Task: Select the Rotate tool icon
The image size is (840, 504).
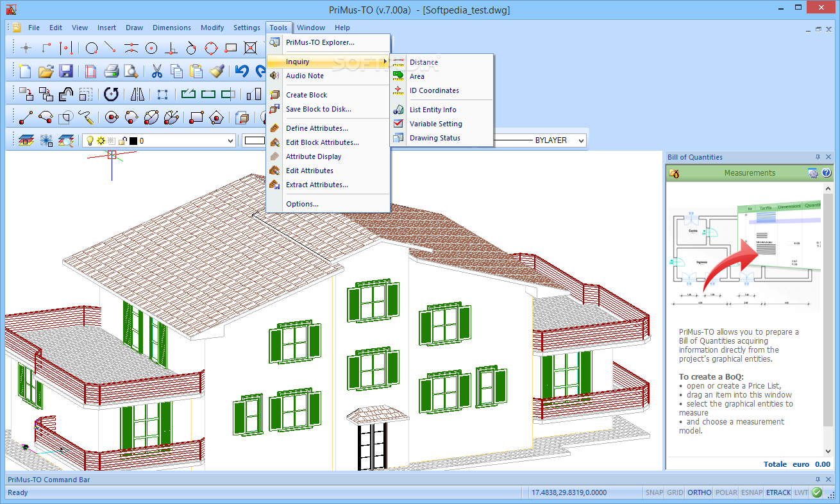Action: click(x=111, y=94)
